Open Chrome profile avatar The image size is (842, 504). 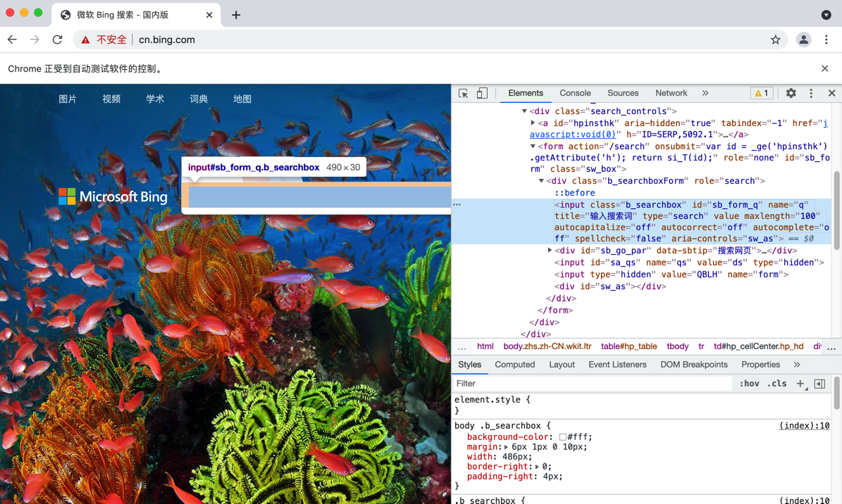point(803,39)
